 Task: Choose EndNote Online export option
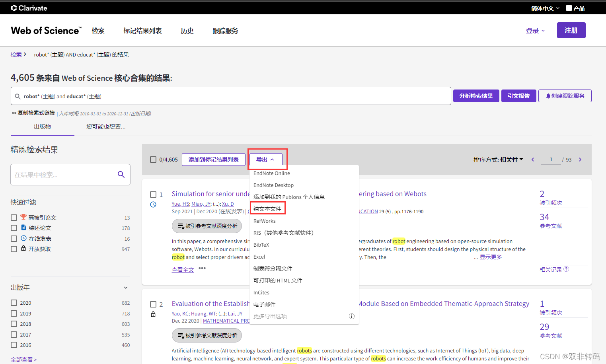coord(272,173)
